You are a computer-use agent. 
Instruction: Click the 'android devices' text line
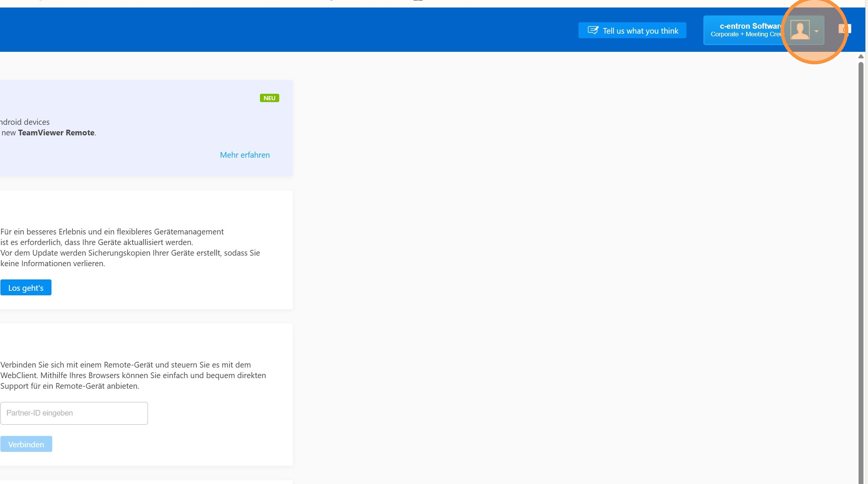point(25,122)
